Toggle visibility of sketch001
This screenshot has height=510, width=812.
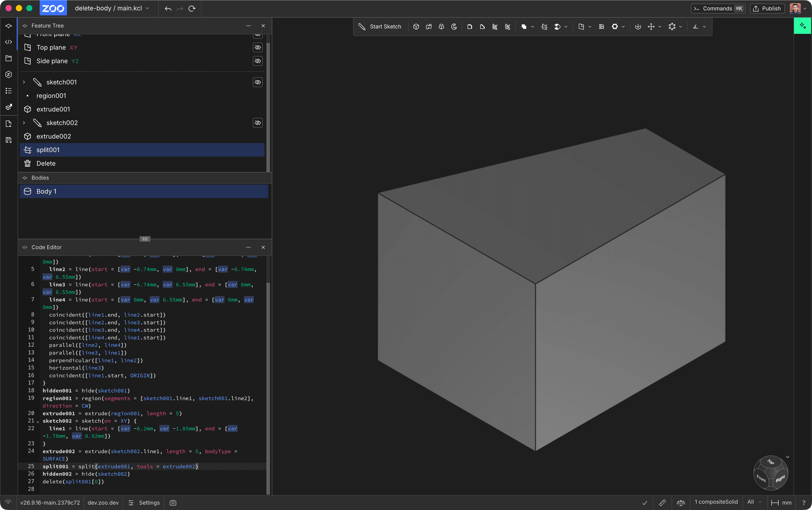tap(258, 82)
